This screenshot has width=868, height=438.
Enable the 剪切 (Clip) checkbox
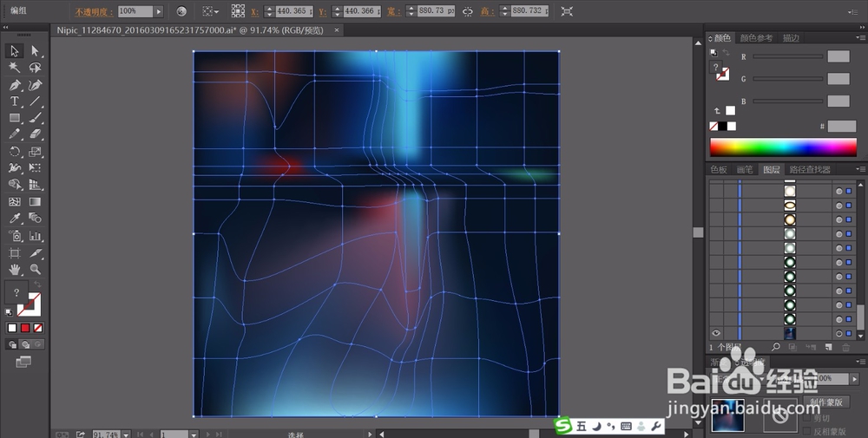point(807,419)
